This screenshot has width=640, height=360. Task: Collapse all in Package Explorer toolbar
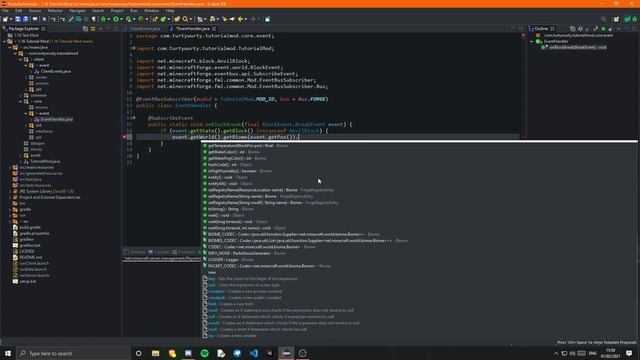(85, 29)
